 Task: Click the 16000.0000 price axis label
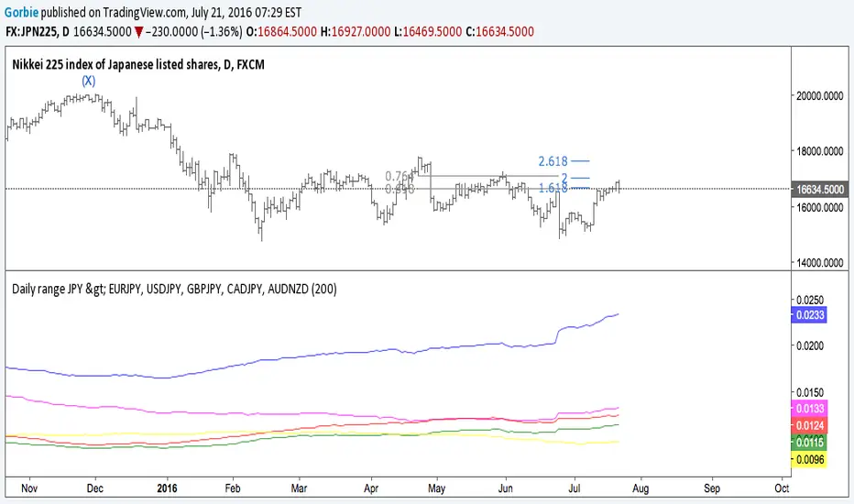[820, 208]
